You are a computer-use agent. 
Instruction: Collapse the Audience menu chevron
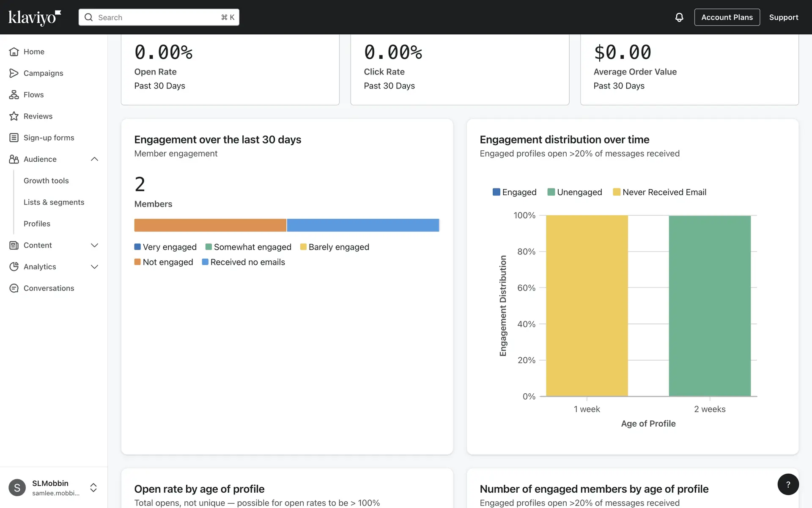click(94, 159)
